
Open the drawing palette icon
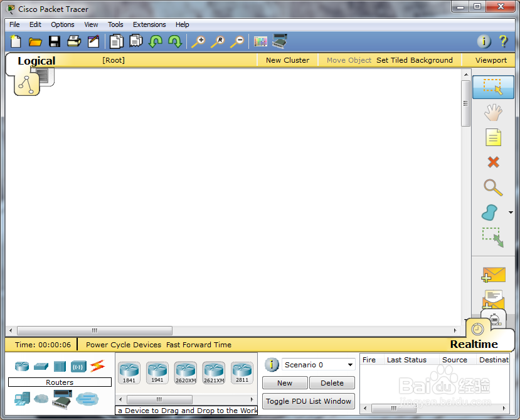point(260,42)
